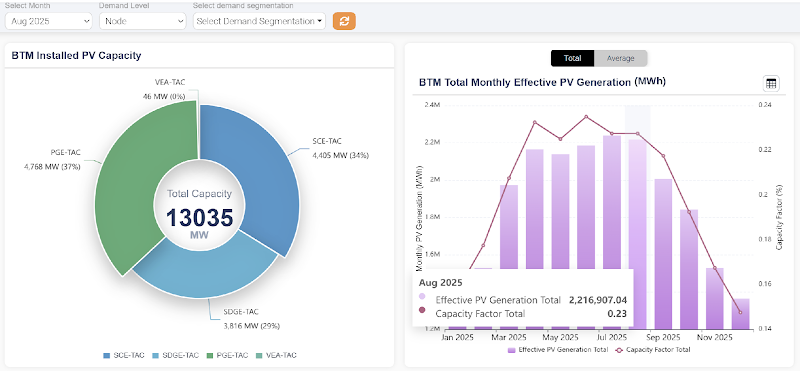Open the Demand Level dropdown showing Node

click(142, 21)
